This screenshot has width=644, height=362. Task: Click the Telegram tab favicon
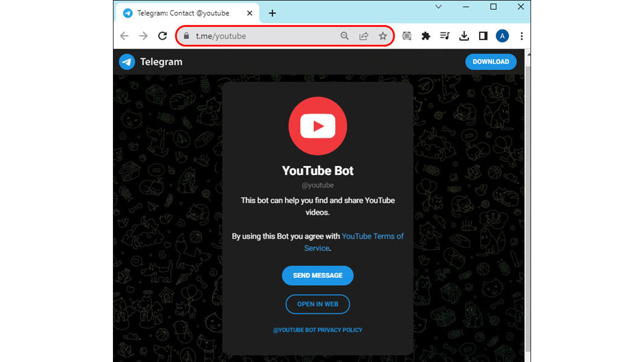[128, 13]
